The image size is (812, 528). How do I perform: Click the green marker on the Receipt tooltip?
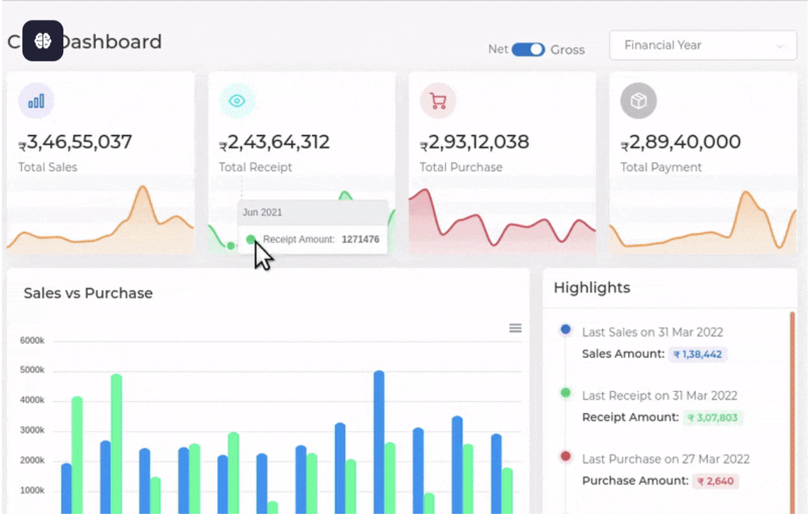(251, 240)
